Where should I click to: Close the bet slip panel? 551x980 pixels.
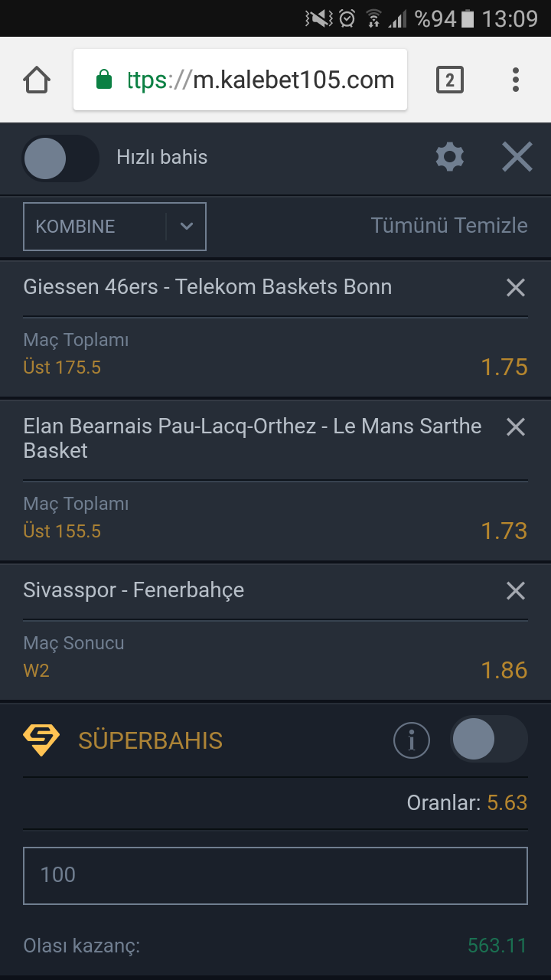tap(517, 157)
